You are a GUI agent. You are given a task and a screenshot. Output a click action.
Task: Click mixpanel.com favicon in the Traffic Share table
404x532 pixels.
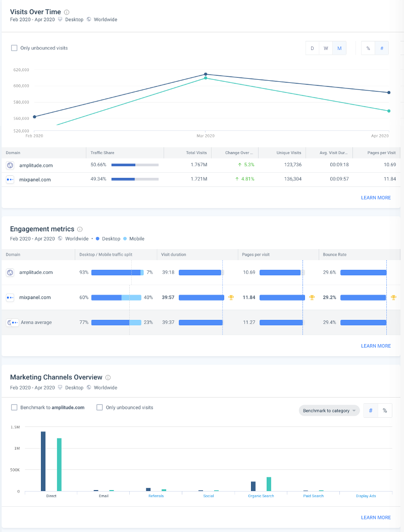(x=10, y=179)
